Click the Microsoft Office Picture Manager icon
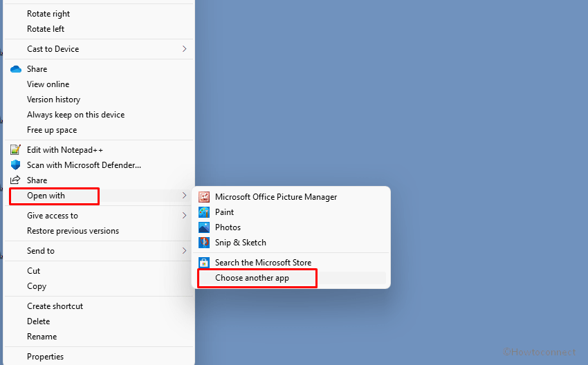 204,197
